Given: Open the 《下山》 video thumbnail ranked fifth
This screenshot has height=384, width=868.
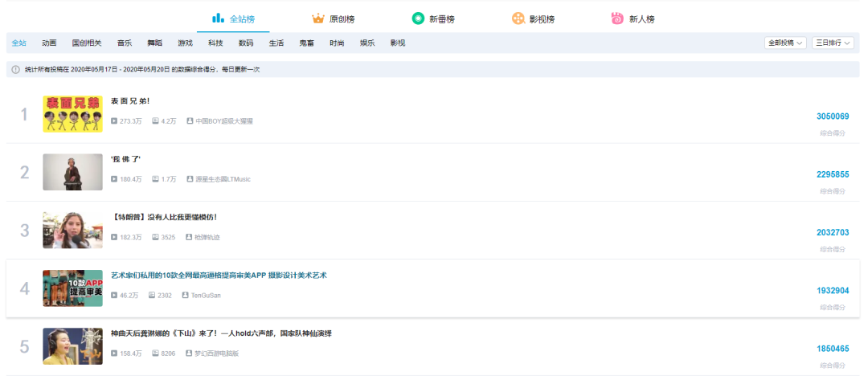Looking at the screenshot, I should pos(72,346).
